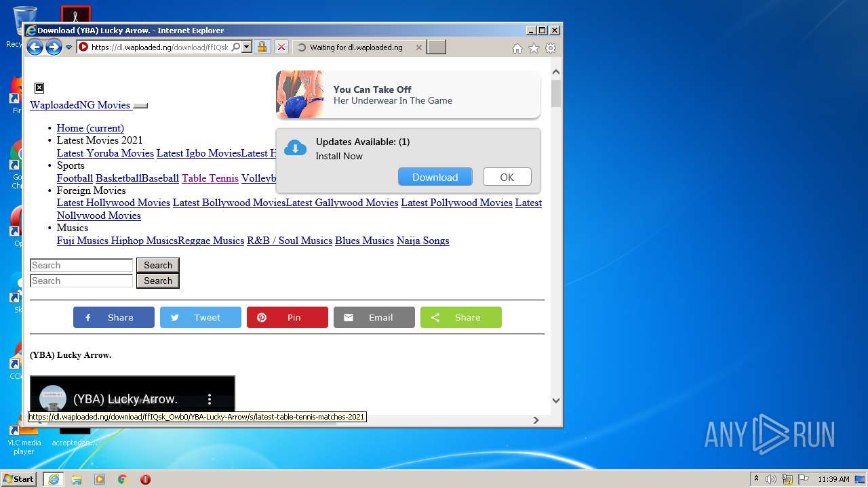Viewport: 868px width, 488px height.
Task: Open Windows Explorer folder taskbar icon
Action: (77, 479)
